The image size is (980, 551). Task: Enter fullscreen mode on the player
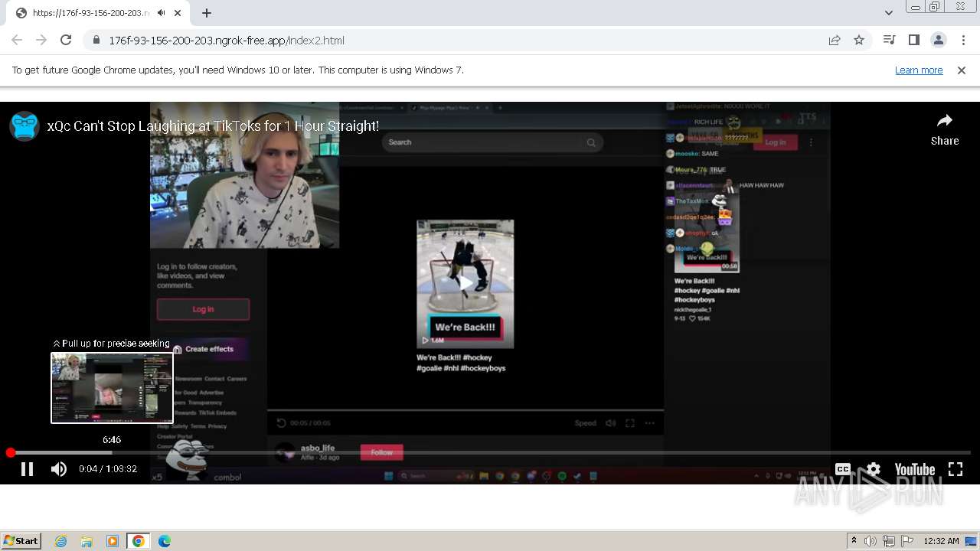955,469
